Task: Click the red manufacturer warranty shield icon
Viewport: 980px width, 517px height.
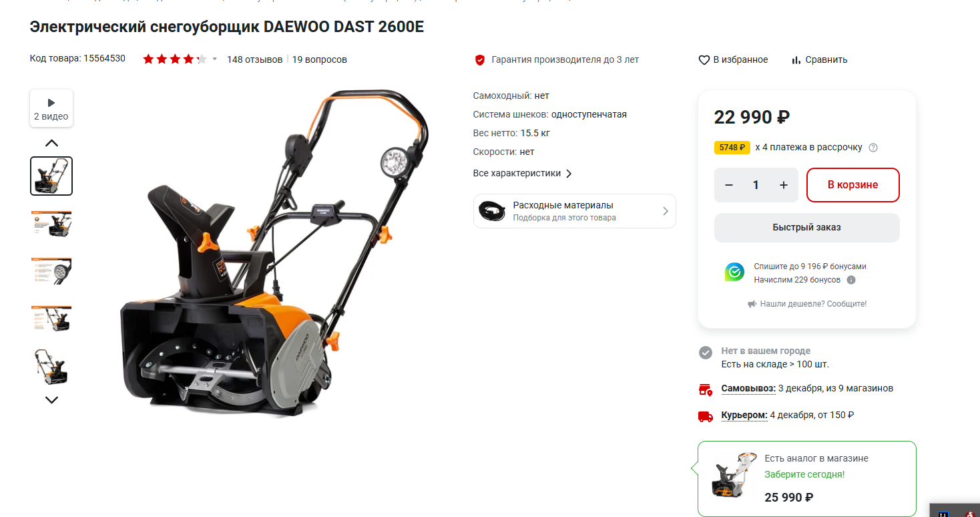Action: pyautogui.click(x=479, y=59)
